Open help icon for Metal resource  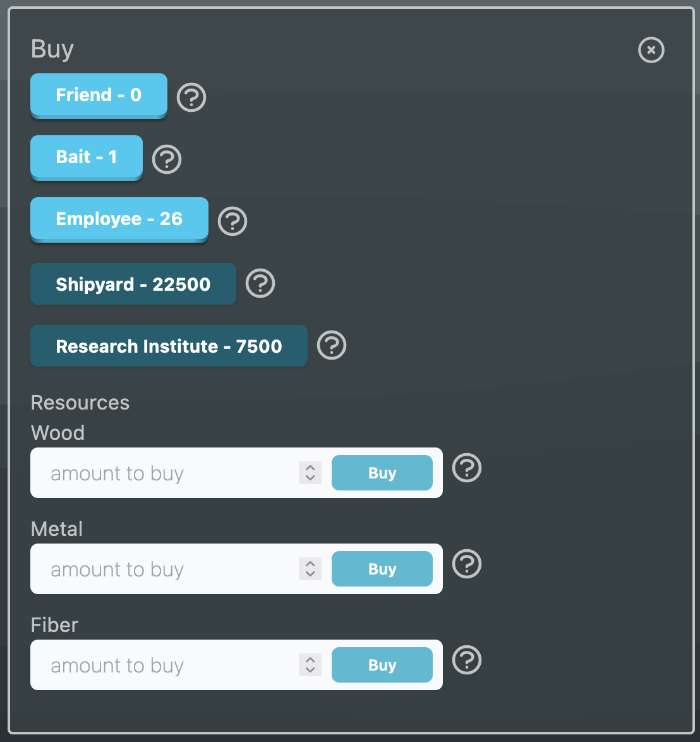468,564
